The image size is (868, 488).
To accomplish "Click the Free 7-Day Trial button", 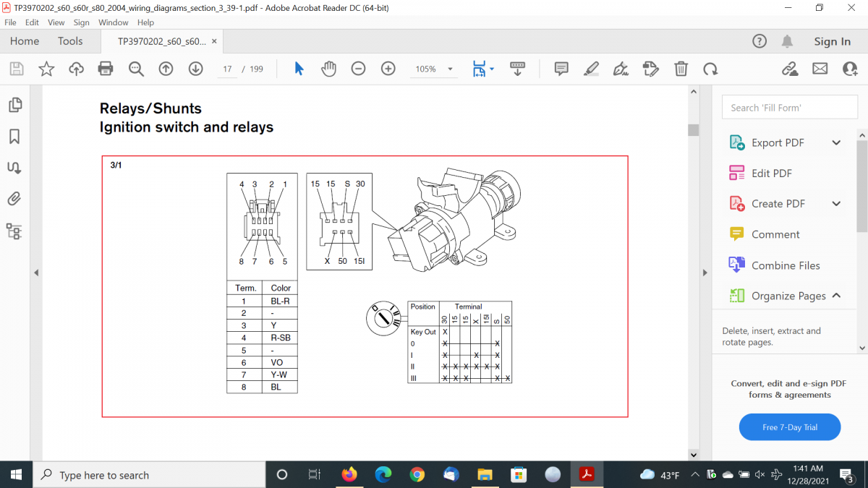I will point(790,427).
